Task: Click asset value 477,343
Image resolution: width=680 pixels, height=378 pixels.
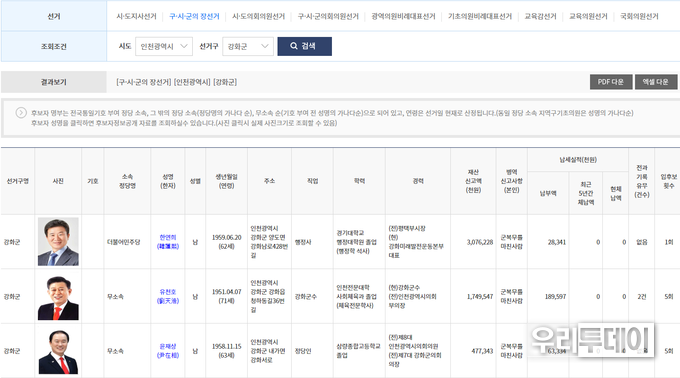Action: tap(482, 351)
